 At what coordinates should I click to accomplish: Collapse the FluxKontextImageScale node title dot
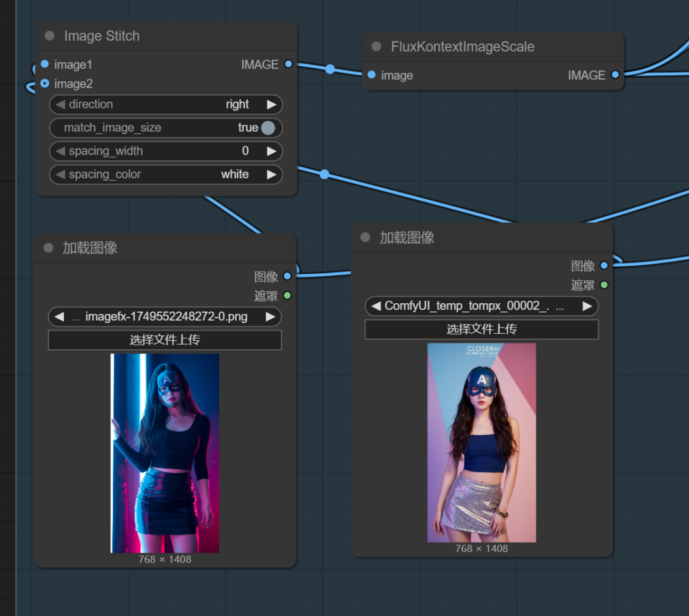tap(376, 46)
